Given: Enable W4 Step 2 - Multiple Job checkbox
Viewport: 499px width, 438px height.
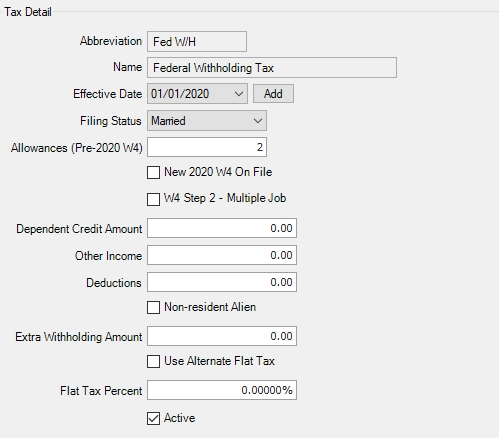Looking at the screenshot, I should [153, 199].
